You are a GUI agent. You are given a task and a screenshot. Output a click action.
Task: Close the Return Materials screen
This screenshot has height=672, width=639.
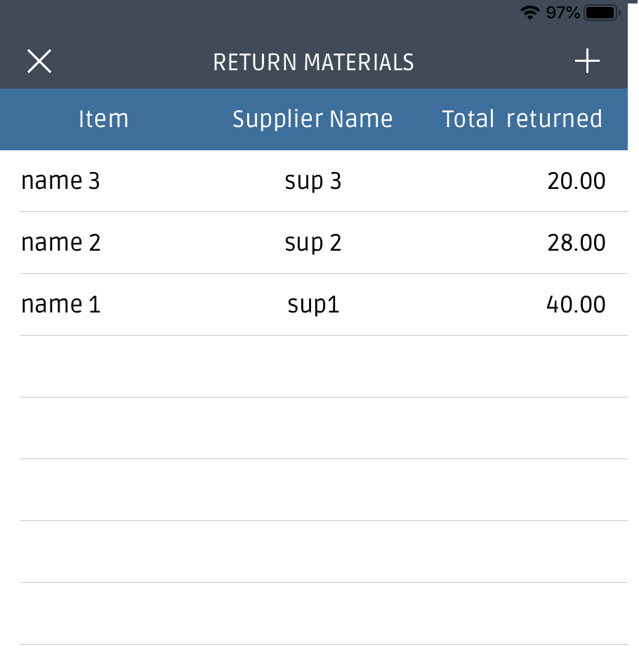pos(39,61)
